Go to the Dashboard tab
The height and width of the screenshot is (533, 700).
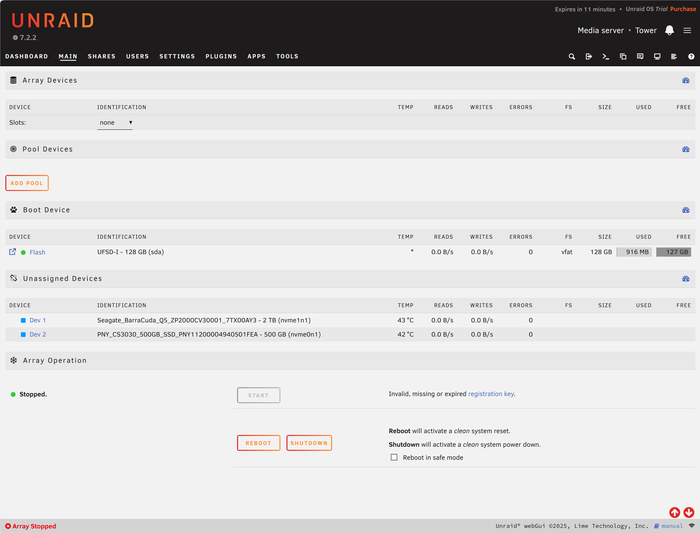[x=26, y=57]
